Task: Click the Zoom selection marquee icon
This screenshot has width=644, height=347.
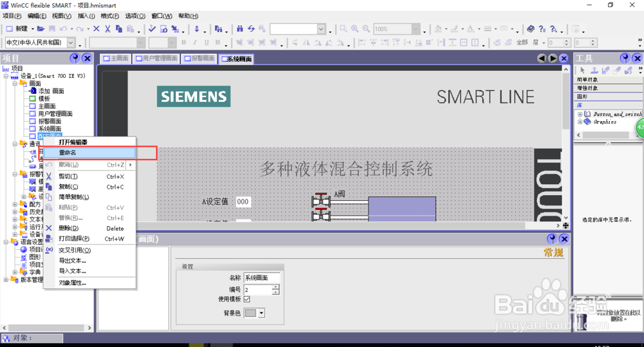Action: [x=343, y=29]
